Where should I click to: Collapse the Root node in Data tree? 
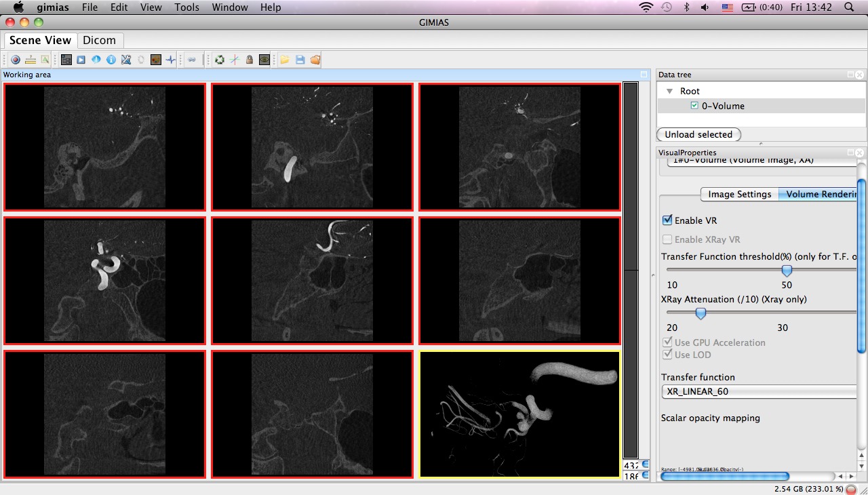tap(669, 91)
